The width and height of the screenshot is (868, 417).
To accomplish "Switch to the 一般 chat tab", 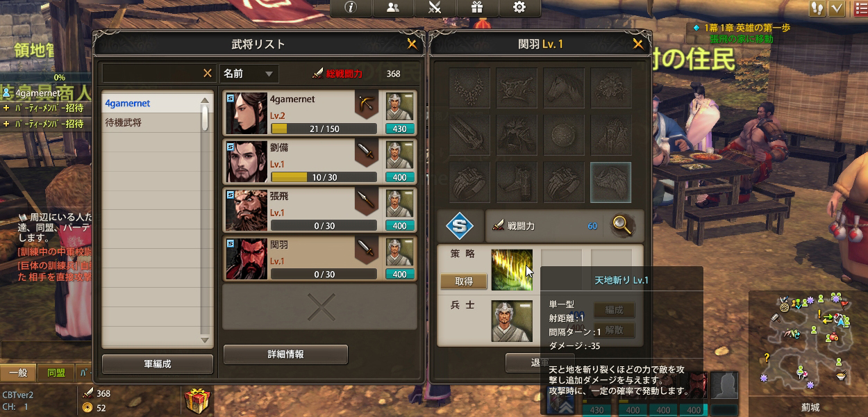I will pos(18,373).
